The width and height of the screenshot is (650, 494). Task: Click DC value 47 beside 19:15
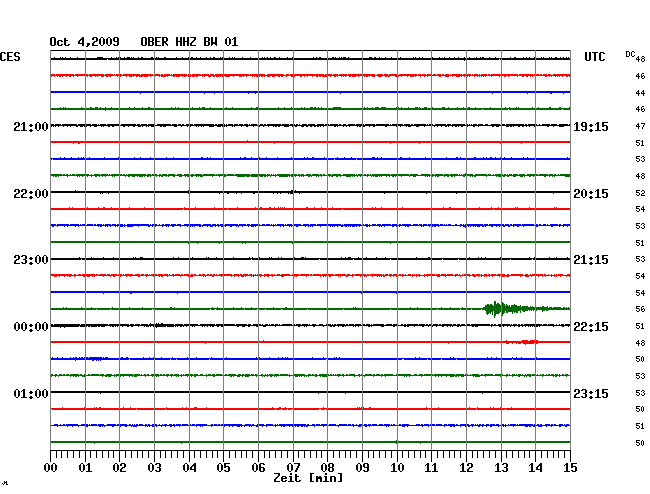(640, 126)
